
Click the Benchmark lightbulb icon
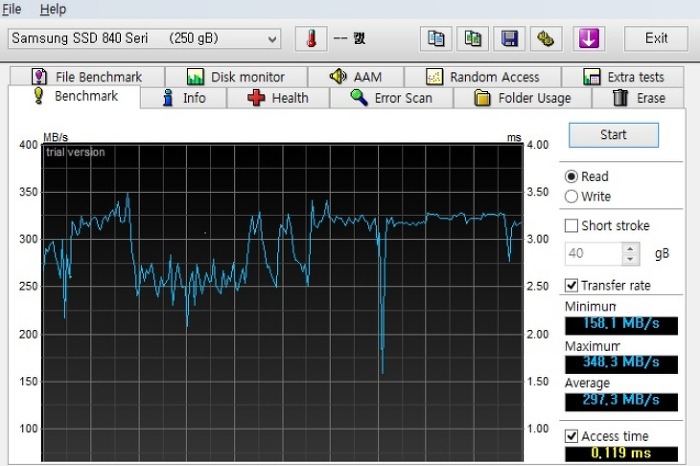point(39,96)
